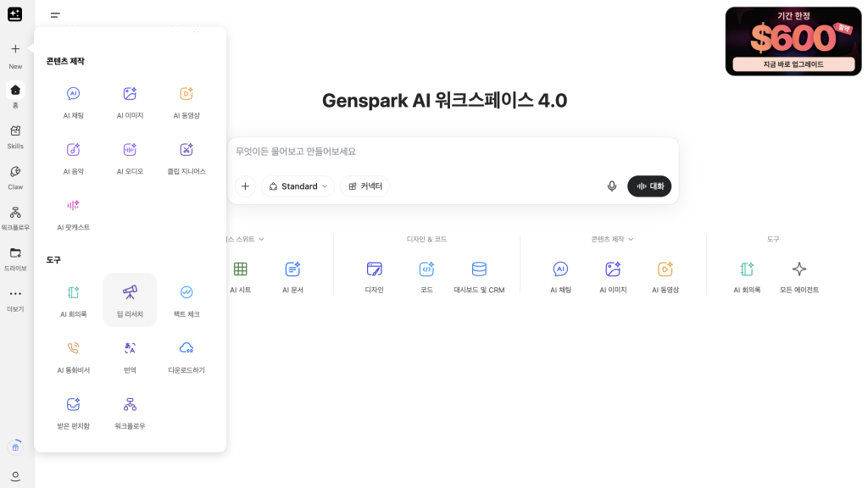Launch 딥 리서치 tool
Image resolution: width=868 pixels, height=488 pixels.
pyautogui.click(x=130, y=301)
